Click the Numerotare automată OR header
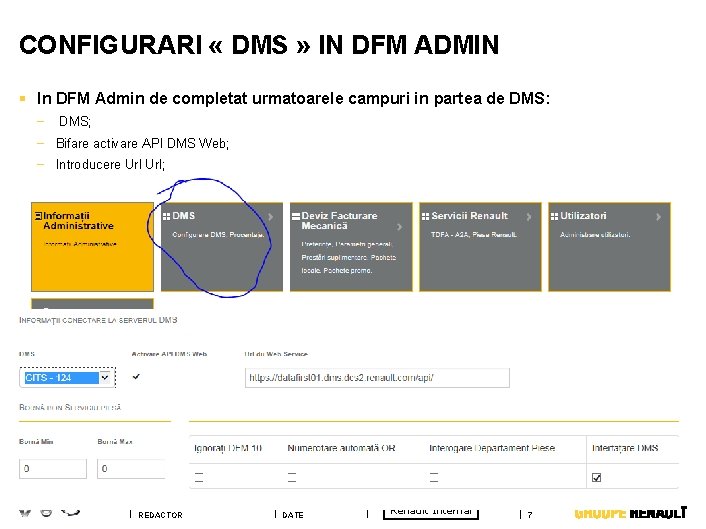Screen dimensions: 706x529 (x=341, y=448)
